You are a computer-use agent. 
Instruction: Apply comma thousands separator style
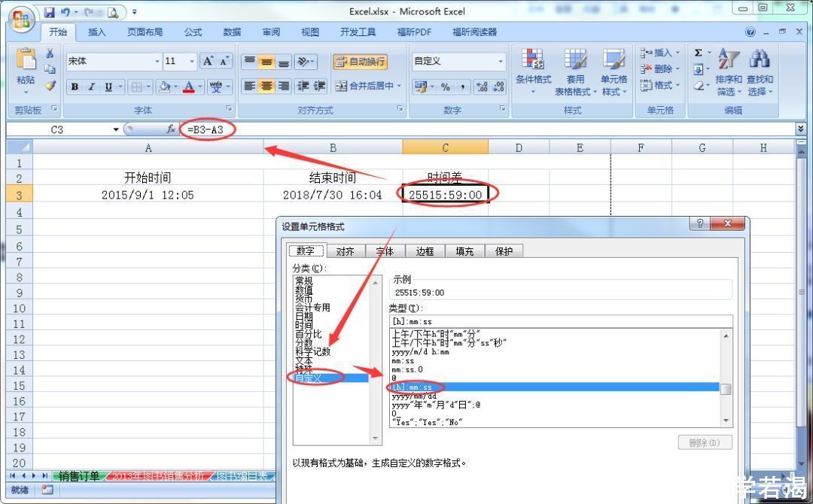(462, 87)
